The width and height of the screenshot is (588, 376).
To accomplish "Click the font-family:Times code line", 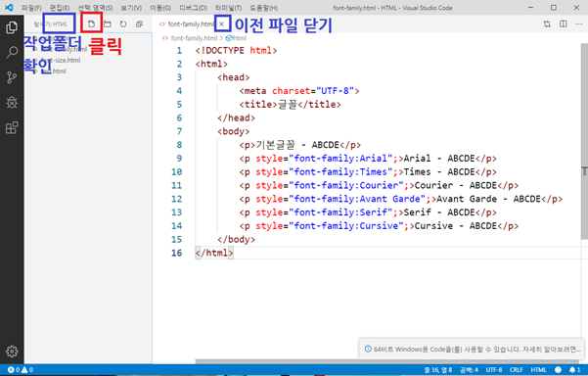I will click(x=368, y=172).
